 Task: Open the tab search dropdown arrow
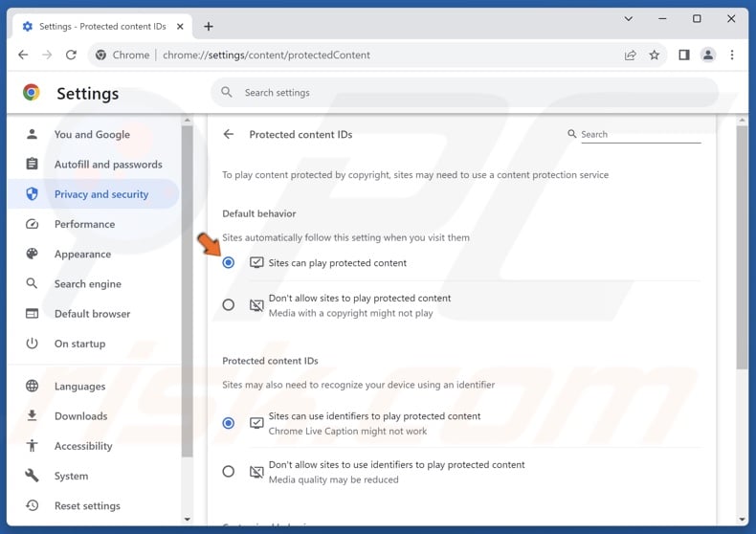(628, 19)
